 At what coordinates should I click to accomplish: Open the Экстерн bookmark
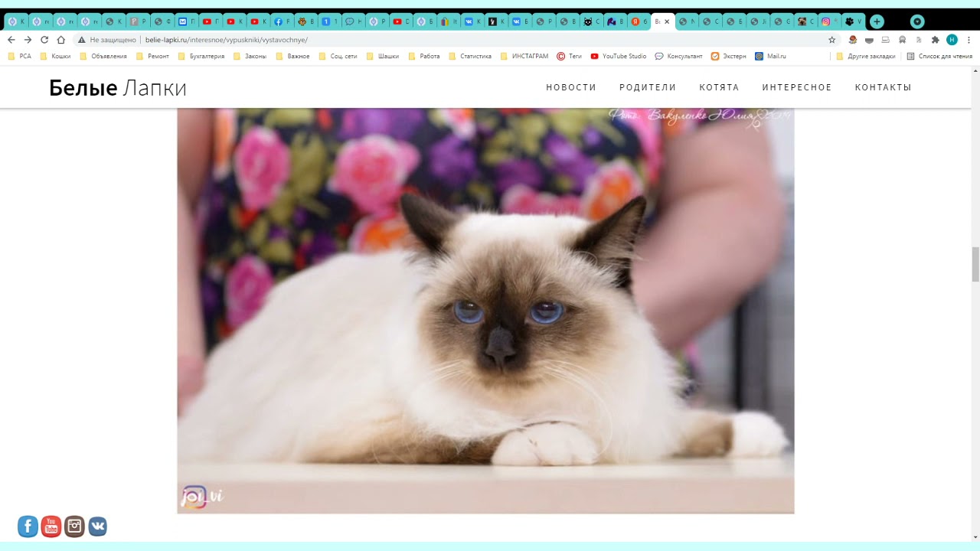pyautogui.click(x=729, y=56)
